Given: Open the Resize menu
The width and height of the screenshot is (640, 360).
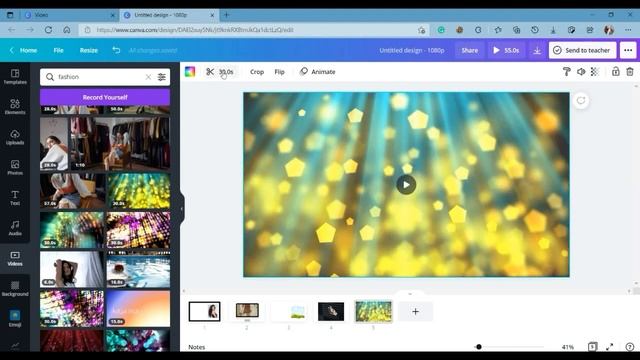Looking at the screenshot, I should pyautogui.click(x=89, y=50).
